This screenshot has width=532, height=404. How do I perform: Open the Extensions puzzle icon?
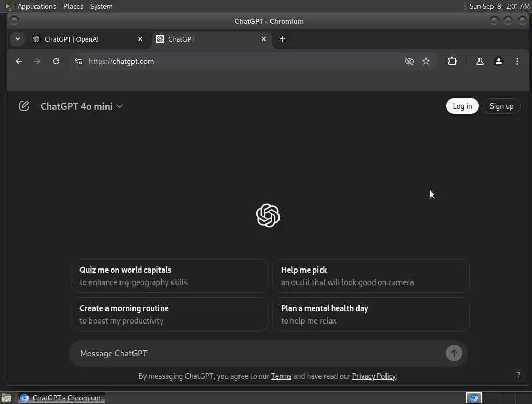[452, 61]
